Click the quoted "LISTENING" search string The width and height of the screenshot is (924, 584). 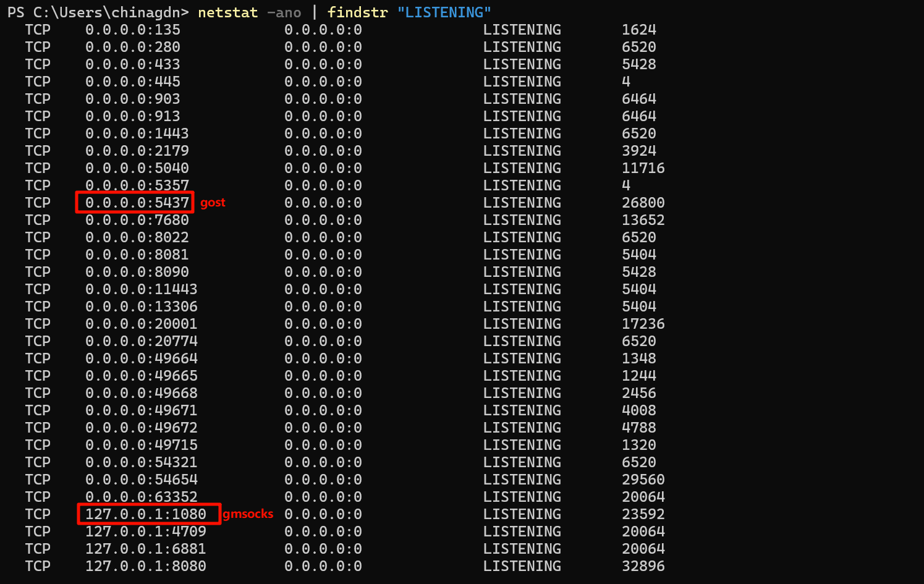point(444,12)
